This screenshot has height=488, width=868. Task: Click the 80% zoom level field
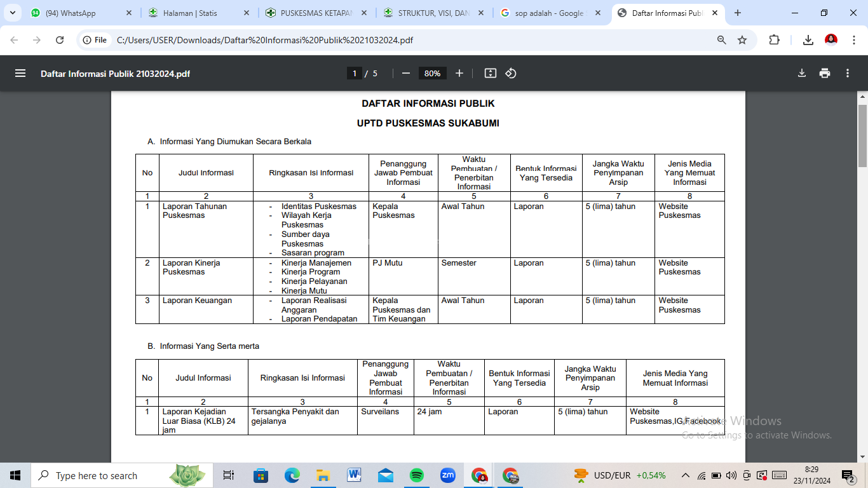click(432, 73)
